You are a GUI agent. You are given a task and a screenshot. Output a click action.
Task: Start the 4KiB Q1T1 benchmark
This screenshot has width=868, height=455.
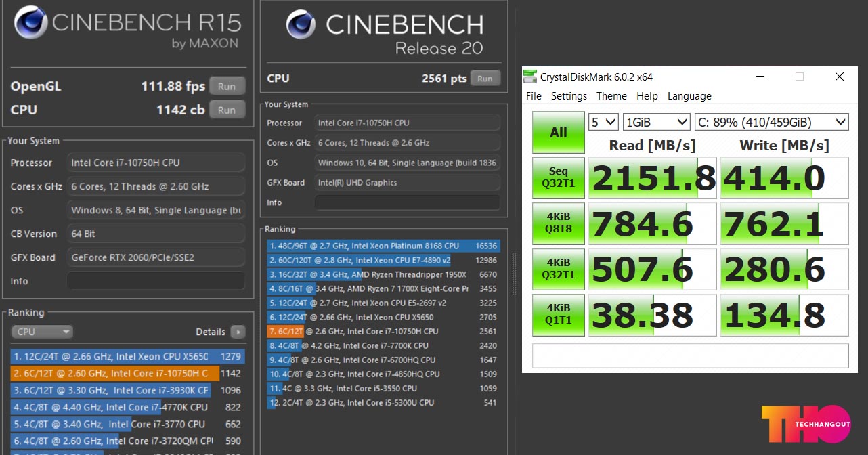coord(559,314)
